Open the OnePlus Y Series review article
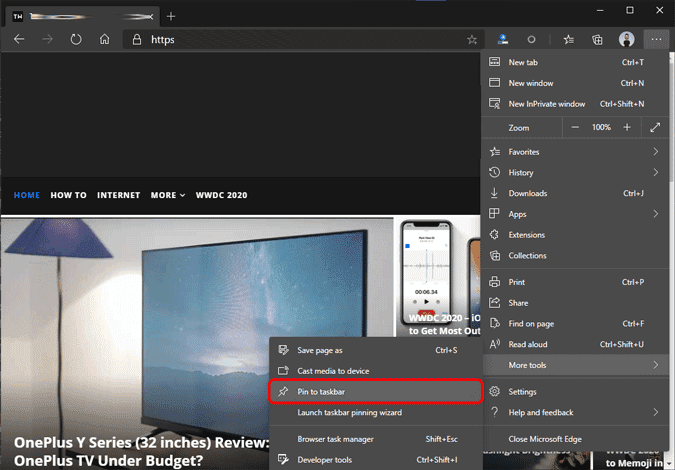 (x=142, y=451)
